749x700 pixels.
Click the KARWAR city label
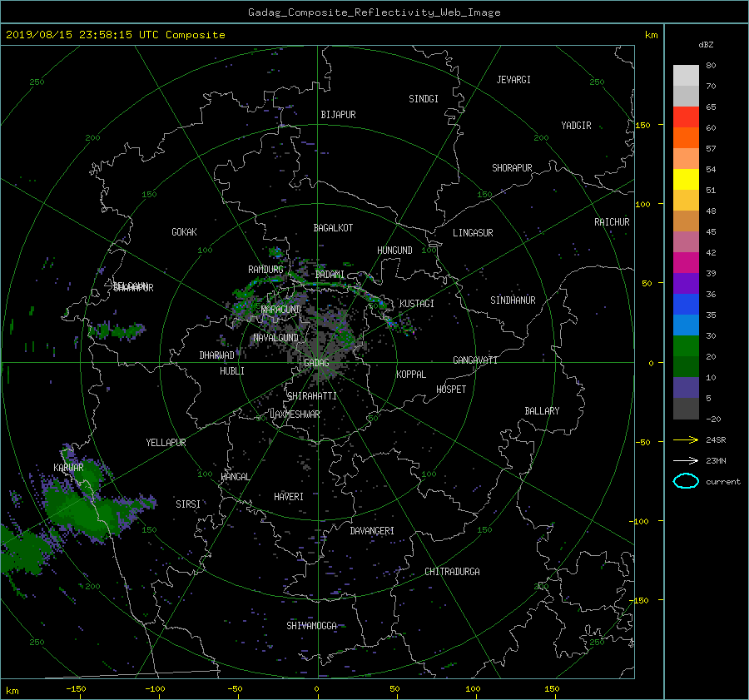[68, 467]
